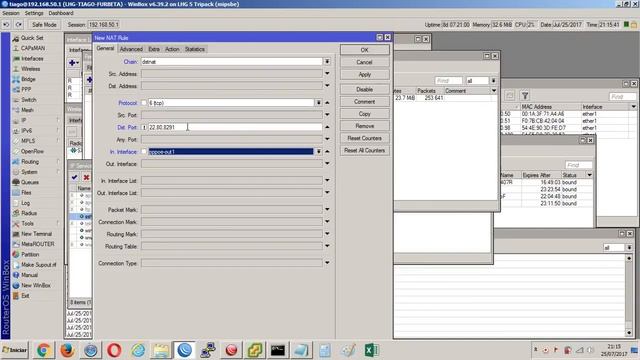
Task: Open the PPP menu
Action: tap(26, 89)
